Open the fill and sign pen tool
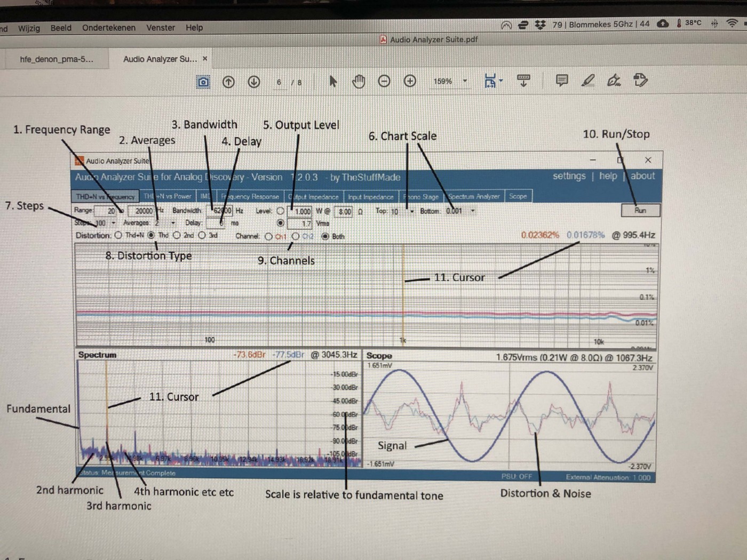This screenshot has height=560, width=747. click(x=614, y=81)
